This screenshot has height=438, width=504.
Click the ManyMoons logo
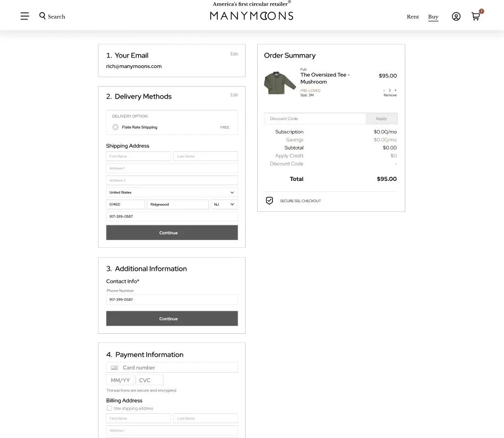251,16
